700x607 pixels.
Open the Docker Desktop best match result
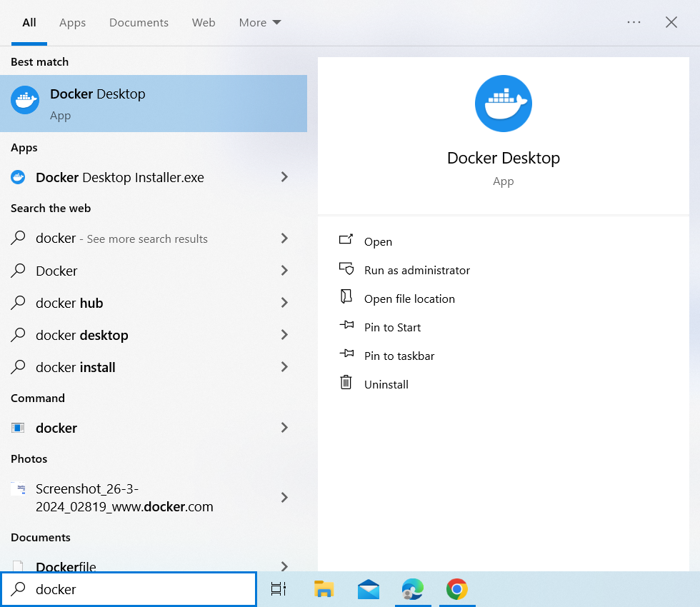(154, 104)
